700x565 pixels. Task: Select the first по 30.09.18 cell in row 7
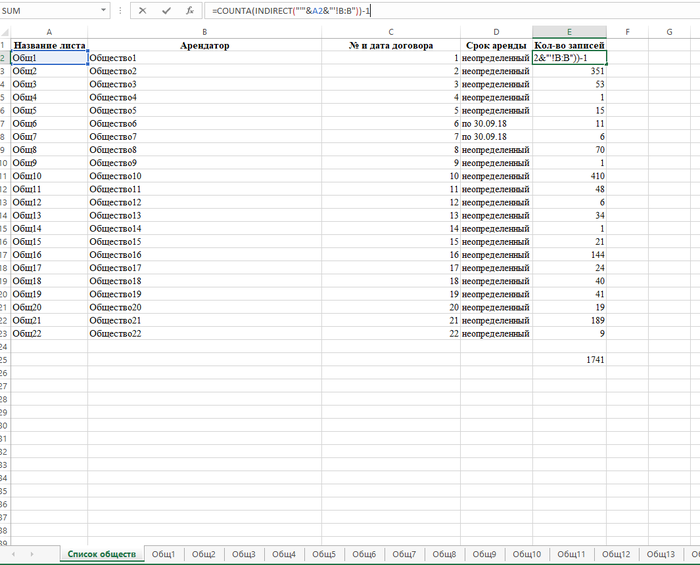point(496,124)
